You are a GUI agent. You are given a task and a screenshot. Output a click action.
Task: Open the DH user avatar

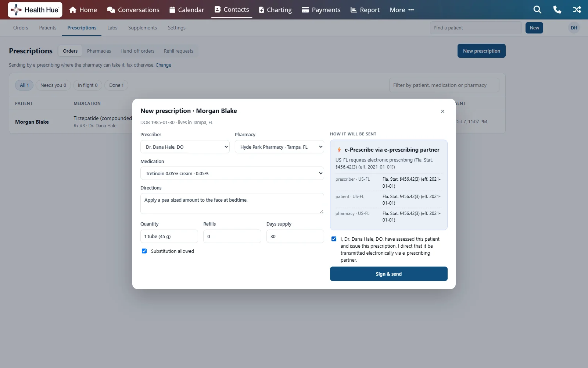[x=574, y=28]
